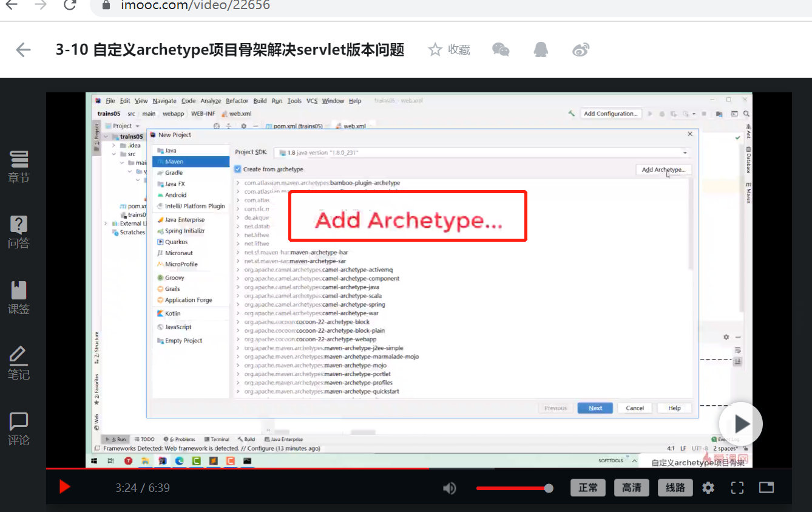Viewport: 812px width, 512px height.
Task: Open the 笔记 notes panel
Action: pyautogui.click(x=19, y=363)
